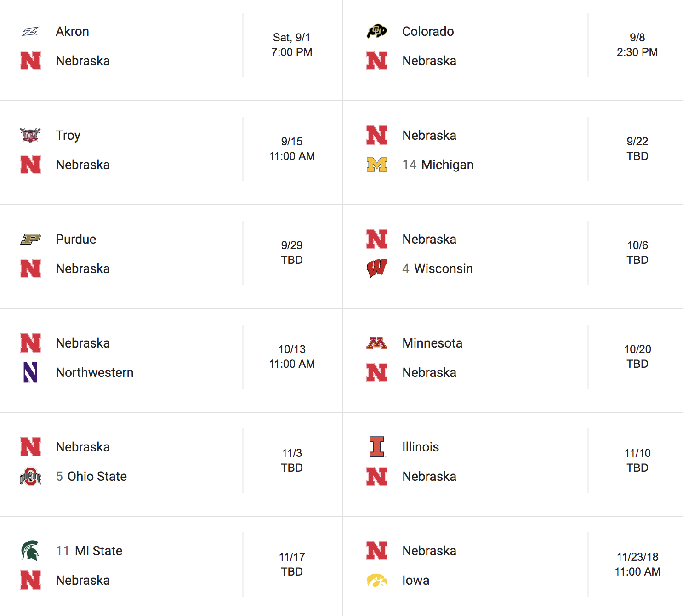Click the Ohio State logo
The height and width of the screenshot is (616, 683).
30,476
